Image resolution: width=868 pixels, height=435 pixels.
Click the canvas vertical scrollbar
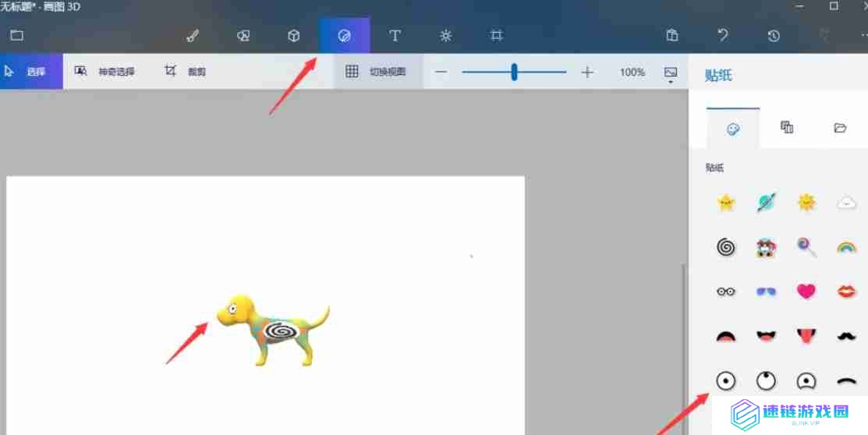(684, 348)
